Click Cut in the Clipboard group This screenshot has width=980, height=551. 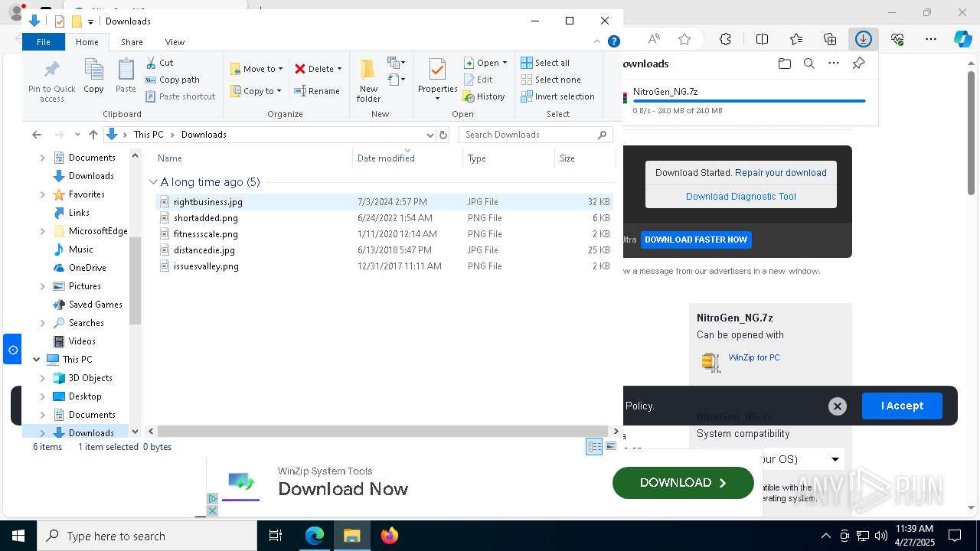pyautogui.click(x=159, y=63)
